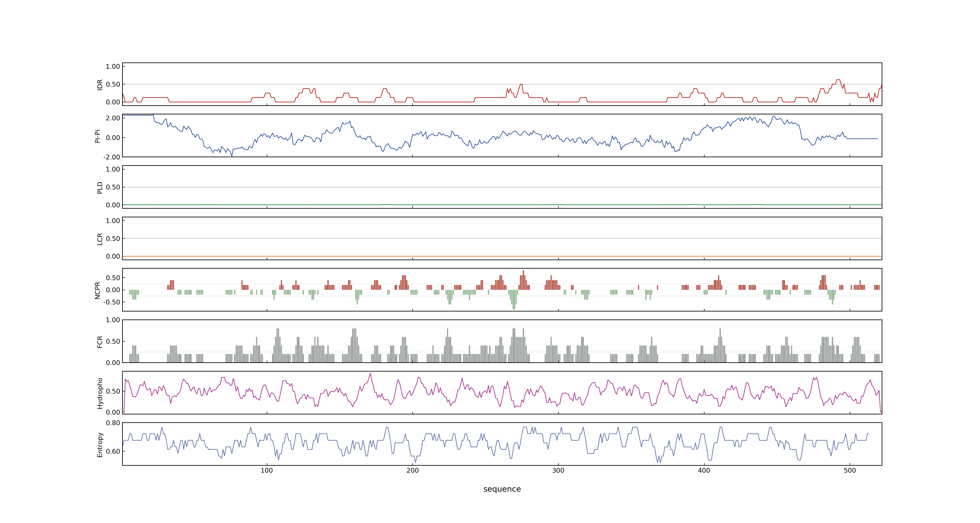Click the 0.50 tick on IDR axis
Image resolution: width=980 pixels, height=523 pixels.
(113, 85)
